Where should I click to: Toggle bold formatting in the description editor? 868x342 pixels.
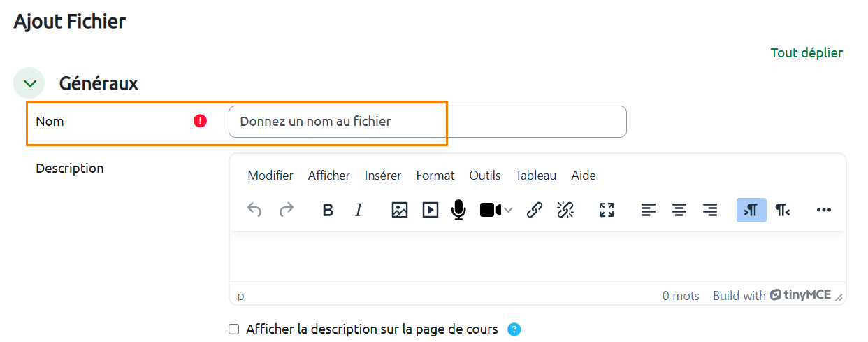click(x=327, y=210)
